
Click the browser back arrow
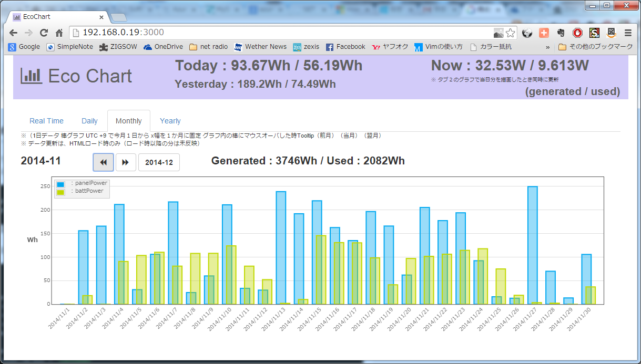point(13,33)
